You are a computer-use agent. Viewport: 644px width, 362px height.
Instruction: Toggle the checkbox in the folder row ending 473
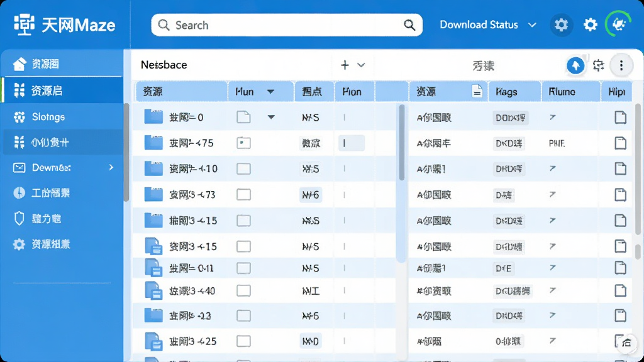[x=243, y=195]
